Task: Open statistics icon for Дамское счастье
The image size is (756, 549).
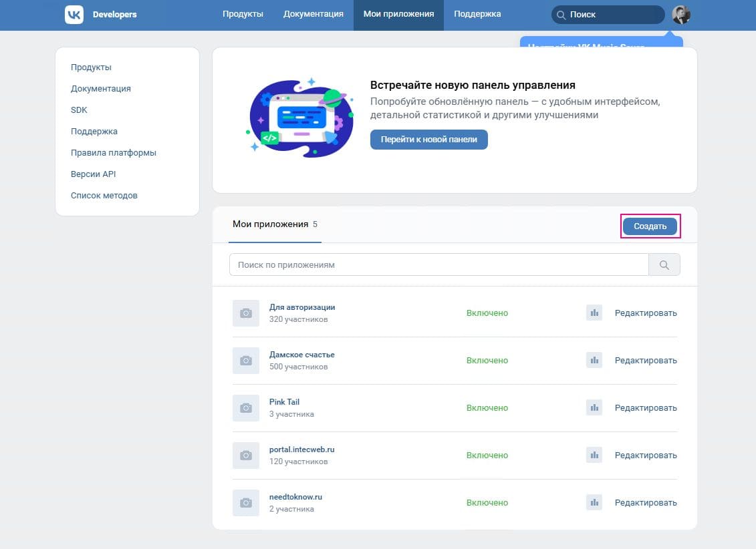Action: (x=594, y=360)
